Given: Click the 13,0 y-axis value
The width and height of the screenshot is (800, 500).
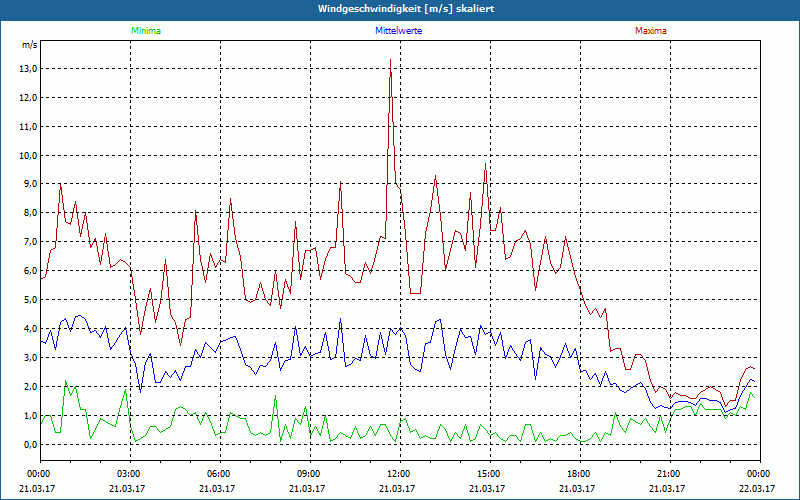Looking at the screenshot, I should [x=29, y=69].
